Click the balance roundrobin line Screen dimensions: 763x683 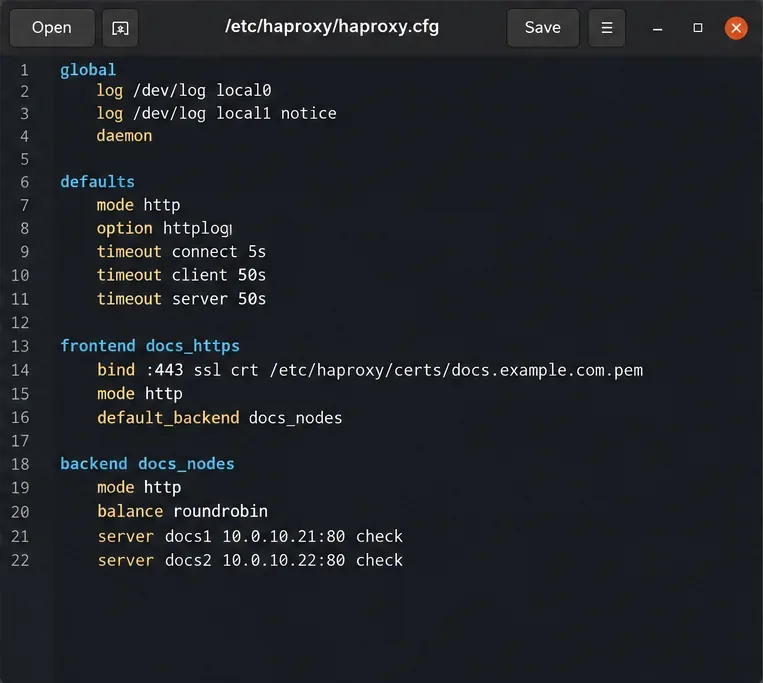pyautogui.click(x=182, y=511)
